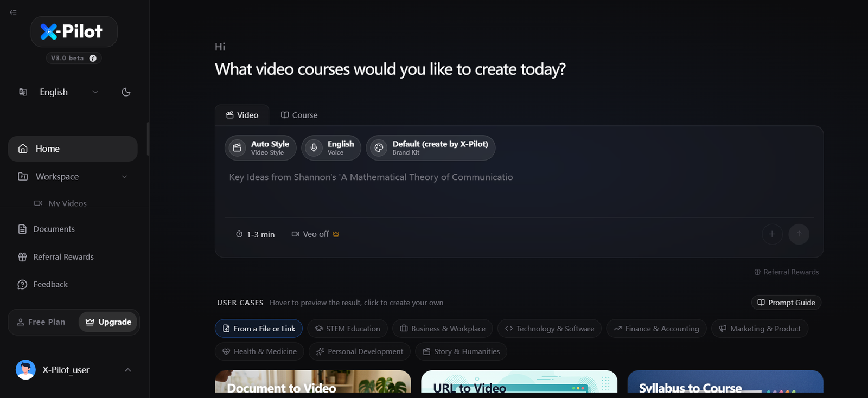Go to Home in the sidebar
Screen dimensions: 868x398
(73, 149)
